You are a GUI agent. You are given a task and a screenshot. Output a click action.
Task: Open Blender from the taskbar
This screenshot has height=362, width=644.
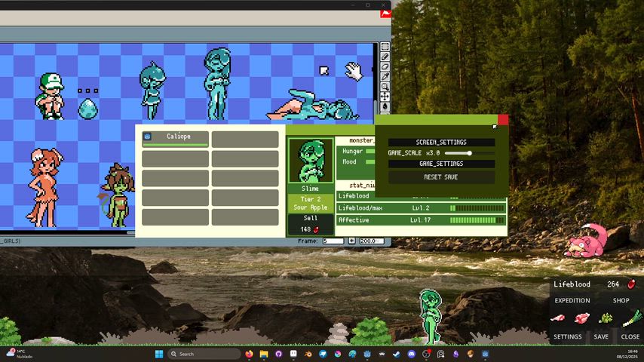(308, 354)
